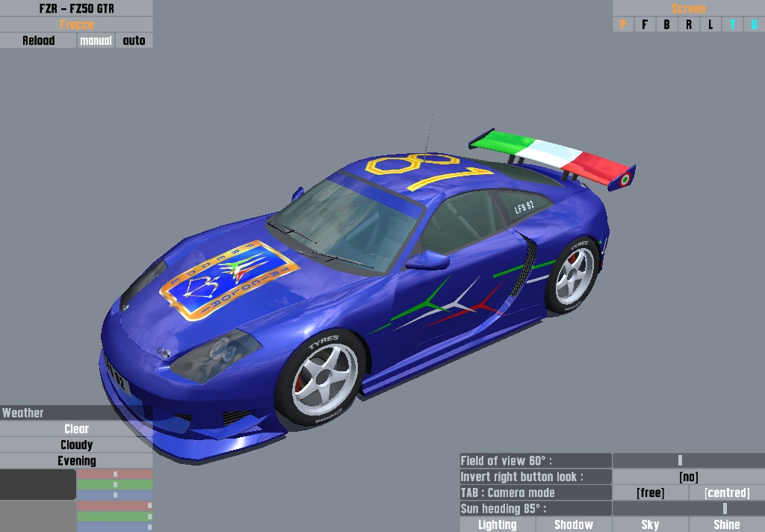Screen dimensions: 765x532
Task: Select the B screen option
Action: point(666,25)
